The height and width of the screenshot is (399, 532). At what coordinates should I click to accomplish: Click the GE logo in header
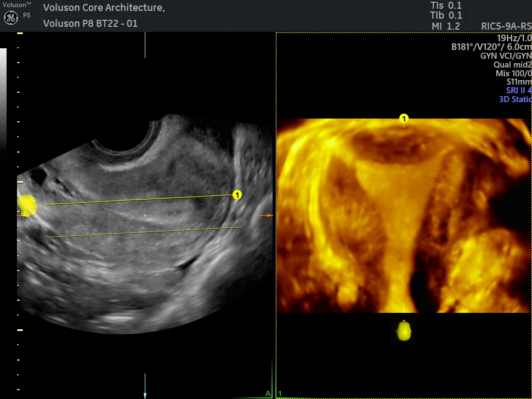[11, 18]
